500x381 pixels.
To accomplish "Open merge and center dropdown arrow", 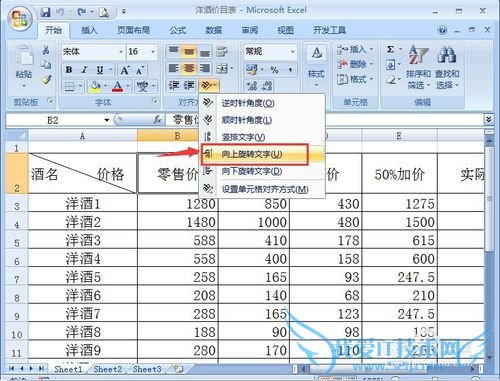I will [232, 69].
